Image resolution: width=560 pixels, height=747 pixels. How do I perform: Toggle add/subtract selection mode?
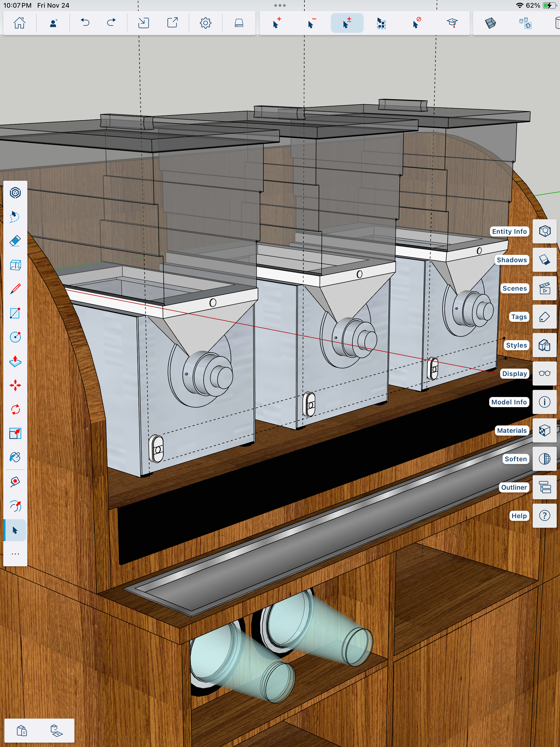[x=347, y=23]
